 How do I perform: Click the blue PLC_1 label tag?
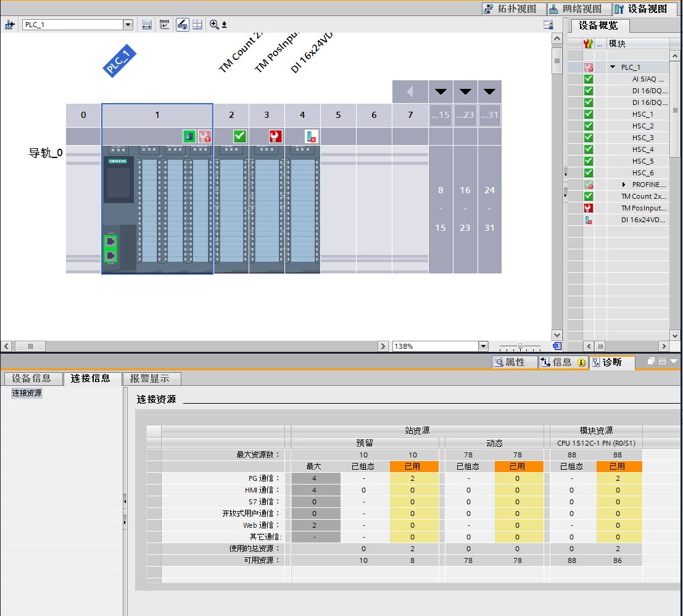119,61
